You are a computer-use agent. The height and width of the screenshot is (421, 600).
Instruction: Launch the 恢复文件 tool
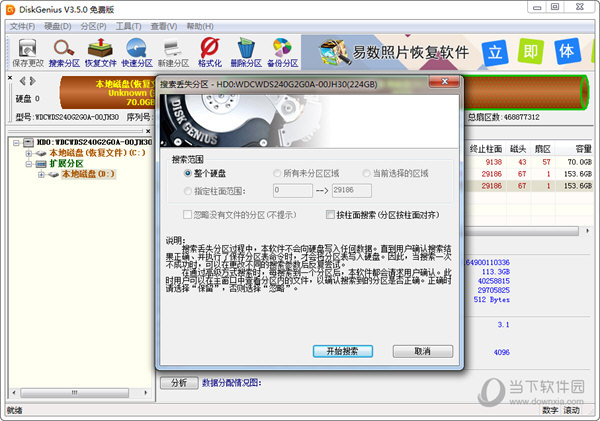tap(100, 53)
